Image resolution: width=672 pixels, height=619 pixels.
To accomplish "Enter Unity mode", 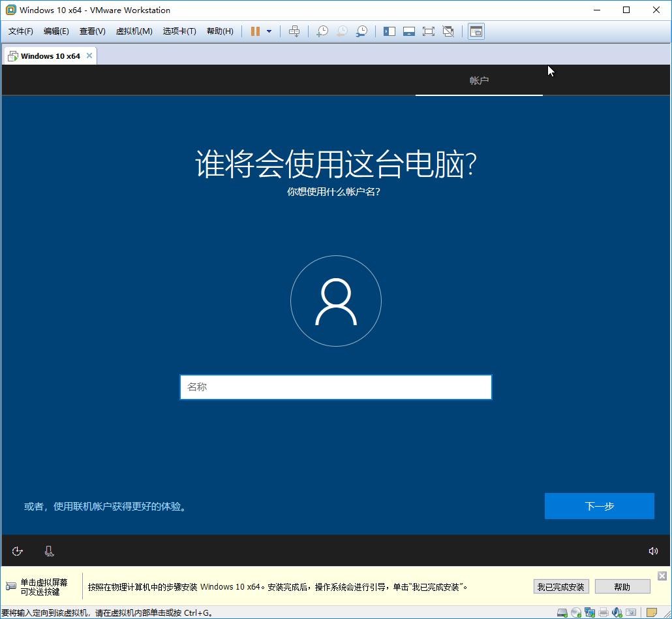I will tap(448, 31).
